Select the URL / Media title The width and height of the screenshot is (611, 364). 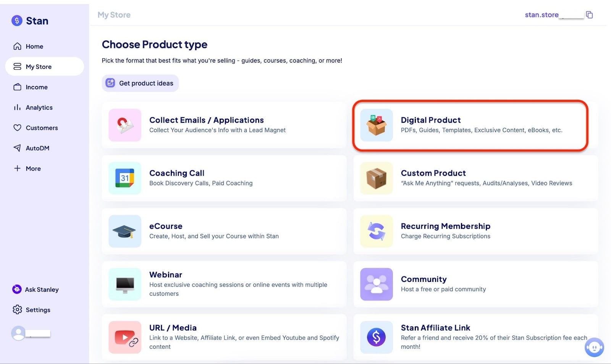tap(173, 328)
